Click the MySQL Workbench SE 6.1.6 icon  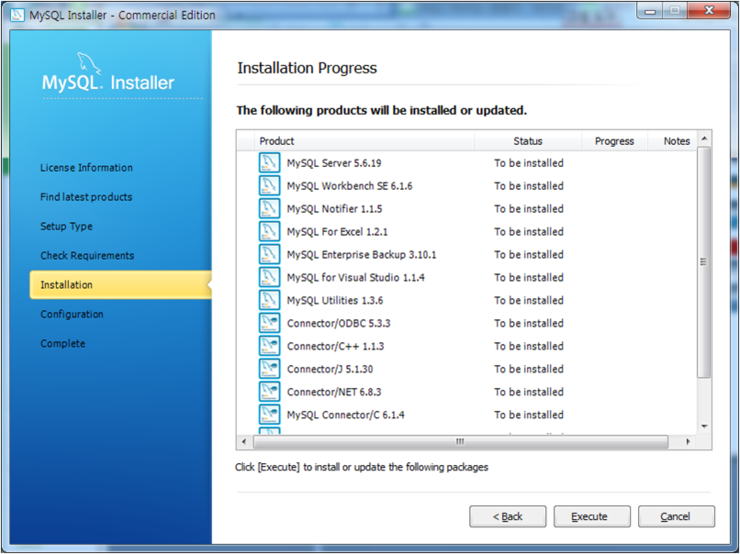(x=269, y=186)
